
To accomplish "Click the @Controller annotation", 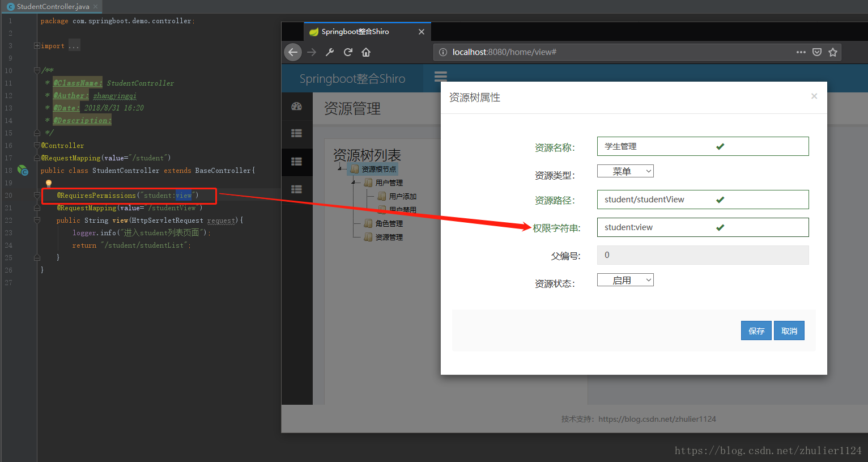I will (62, 146).
